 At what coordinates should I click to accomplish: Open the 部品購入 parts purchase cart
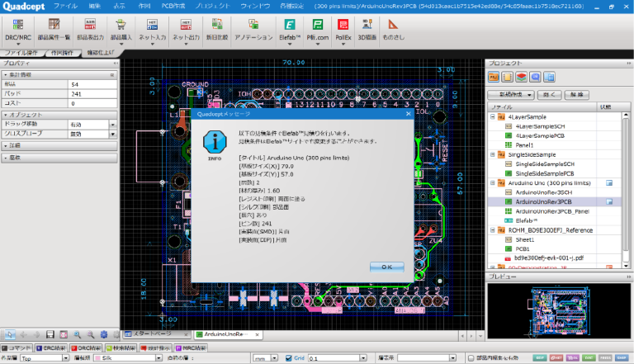coord(121,30)
